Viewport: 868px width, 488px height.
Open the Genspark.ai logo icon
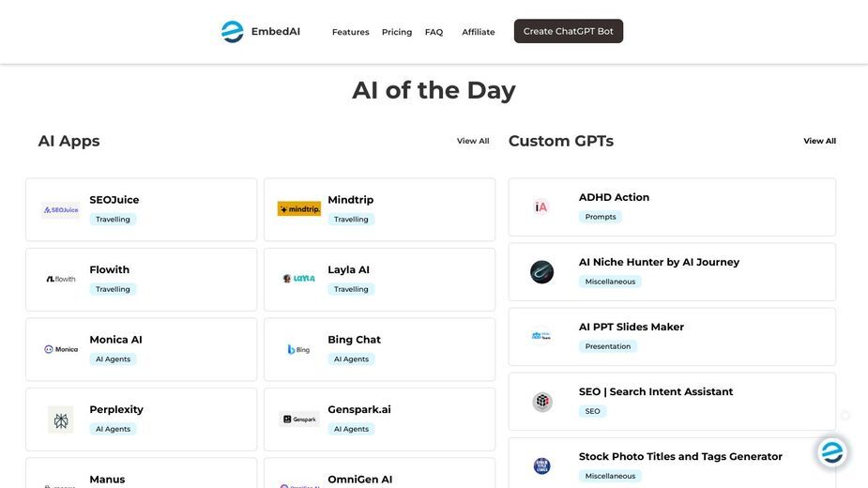pos(299,419)
